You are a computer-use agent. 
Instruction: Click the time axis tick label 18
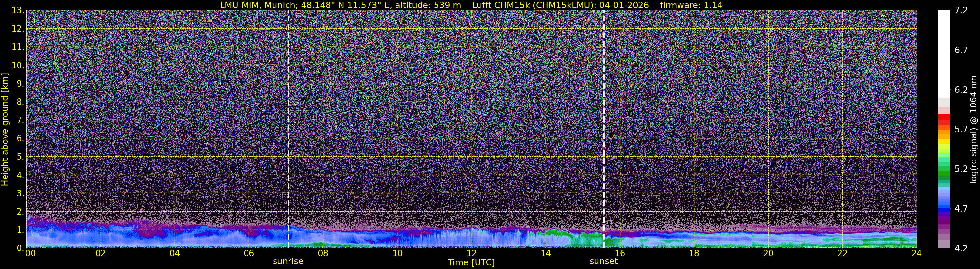pyautogui.click(x=694, y=254)
